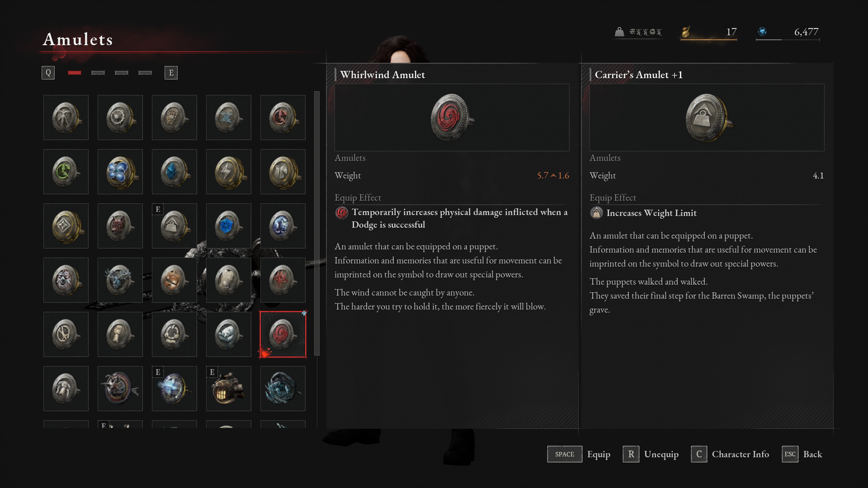
Task: Select the highlighted red Whirlwind Amulet slot
Action: [283, 334]
